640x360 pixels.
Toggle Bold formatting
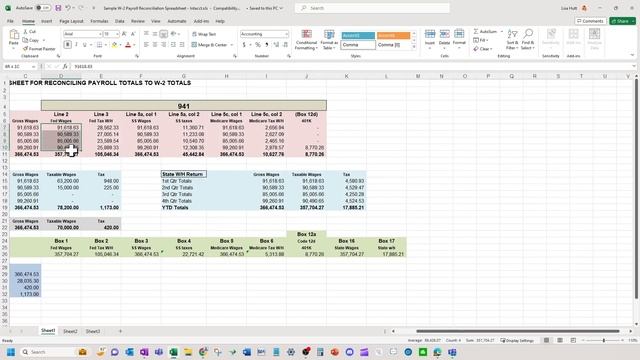click(x=67, y=45)
